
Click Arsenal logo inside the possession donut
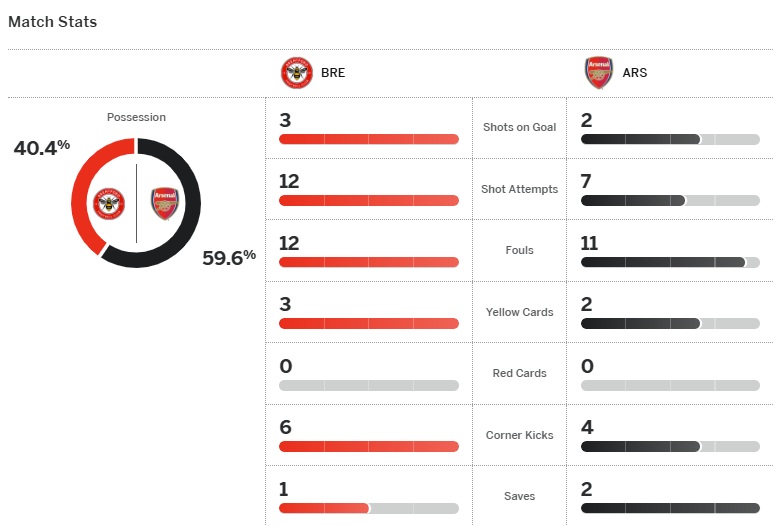164,204
